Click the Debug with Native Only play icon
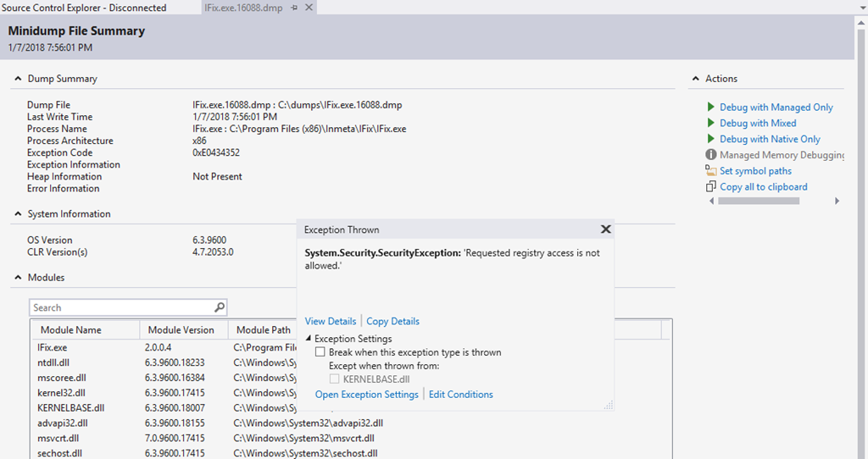The height and width of the screenshot is (459, 868). click(x=711, y=139)
